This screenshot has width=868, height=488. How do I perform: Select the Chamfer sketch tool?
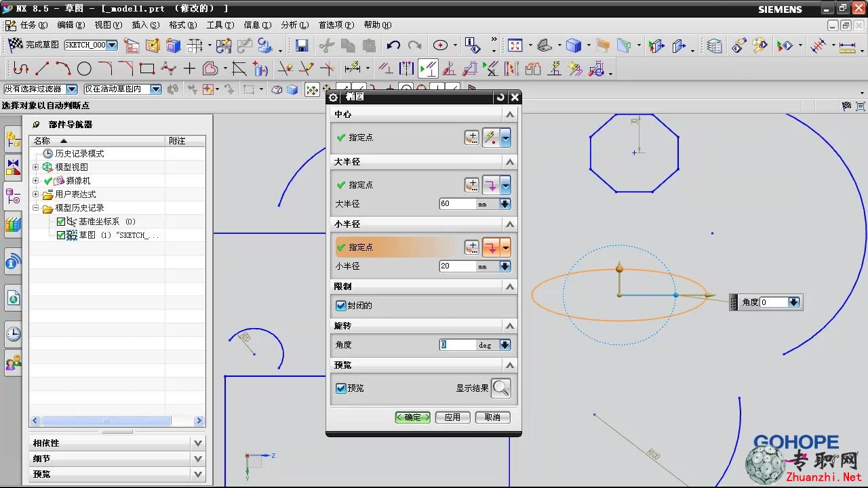point(126,68)
